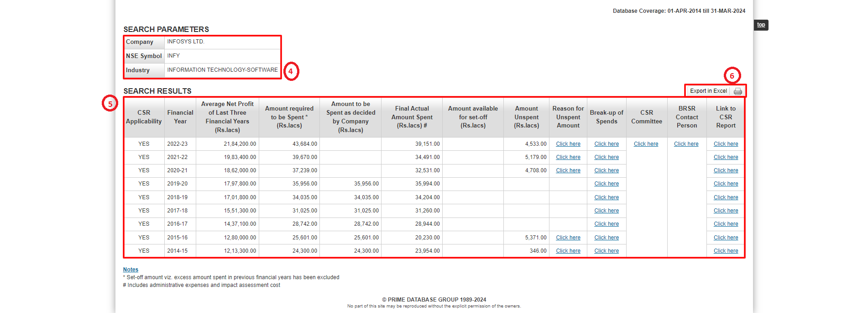Click the 5,371.00 unspent amount value

click(536, 238)
